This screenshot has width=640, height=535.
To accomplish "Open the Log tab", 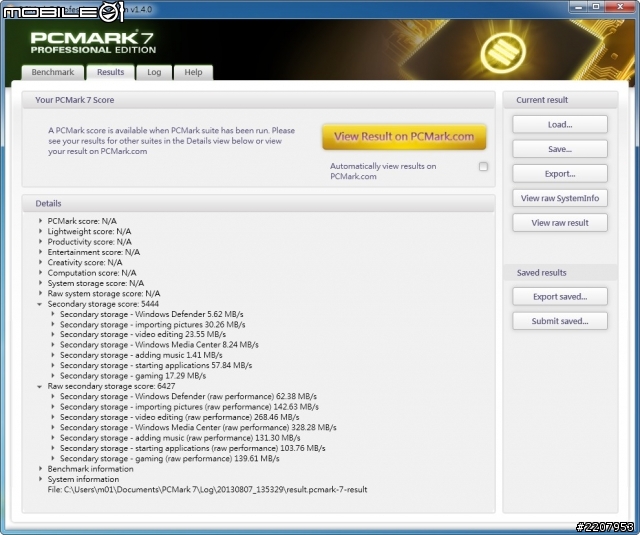I will [154, 72].
